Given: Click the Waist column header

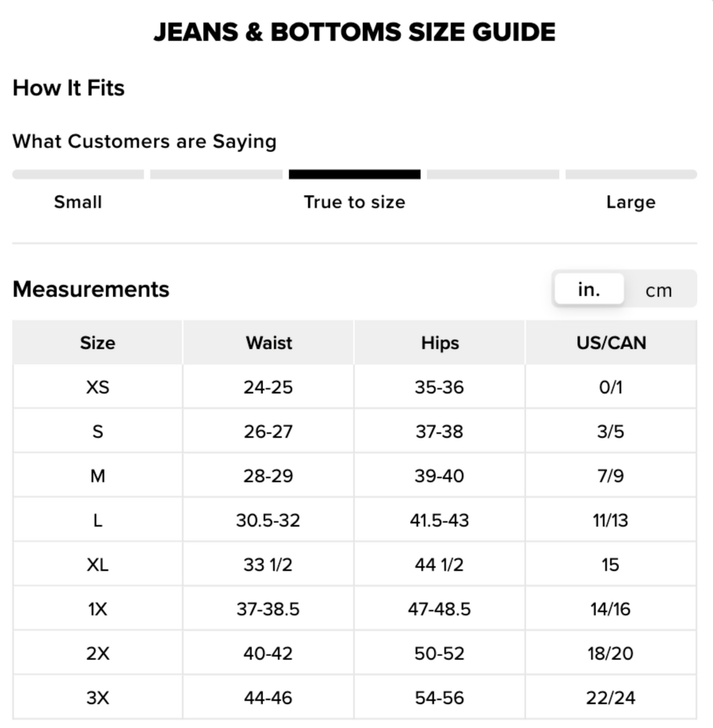Looking at the screenshot, I should (268, 342).
